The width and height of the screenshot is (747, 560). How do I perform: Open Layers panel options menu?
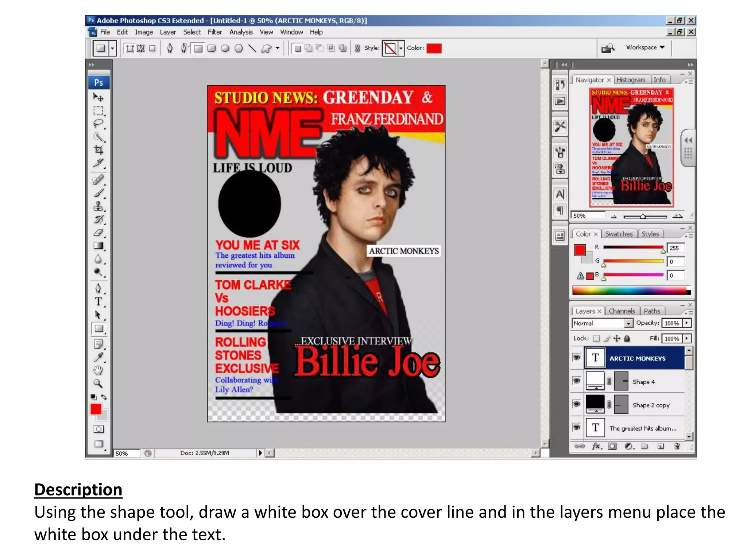point(689,313)
